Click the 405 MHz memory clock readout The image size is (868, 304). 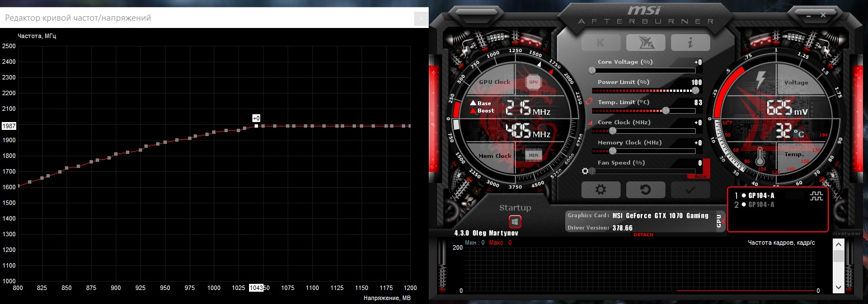[x=528, y=131]
